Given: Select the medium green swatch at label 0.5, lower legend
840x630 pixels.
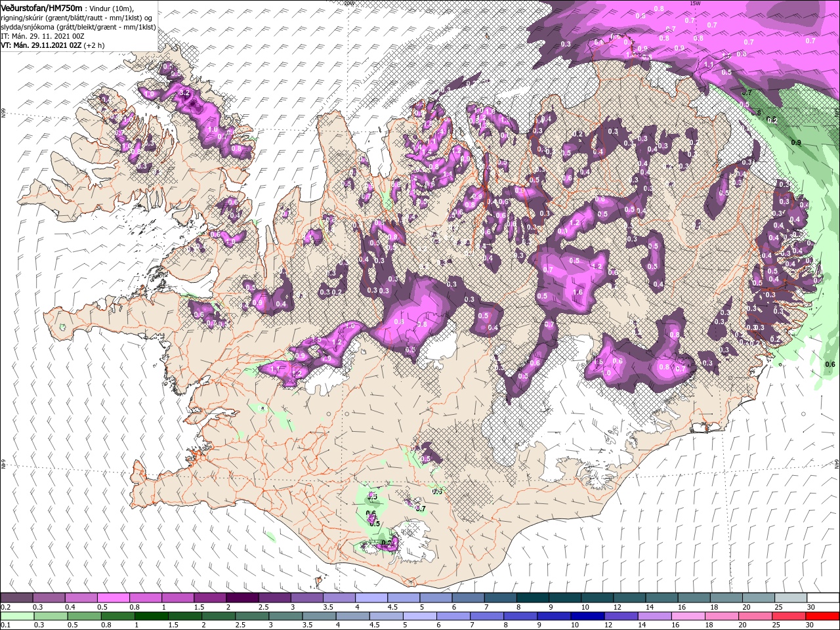Looking at the screenshot, I should (84, 616).
